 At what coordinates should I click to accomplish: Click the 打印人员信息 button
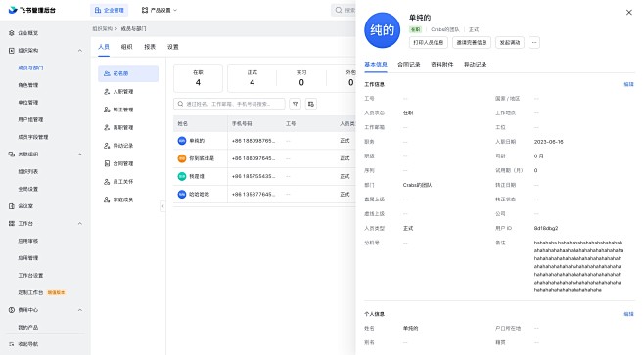[x=428, y=42]
